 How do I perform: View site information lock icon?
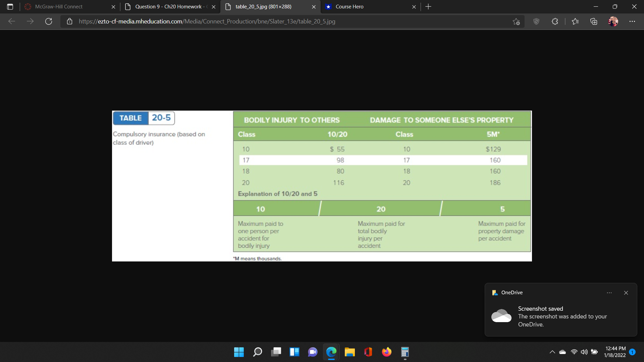69,21
